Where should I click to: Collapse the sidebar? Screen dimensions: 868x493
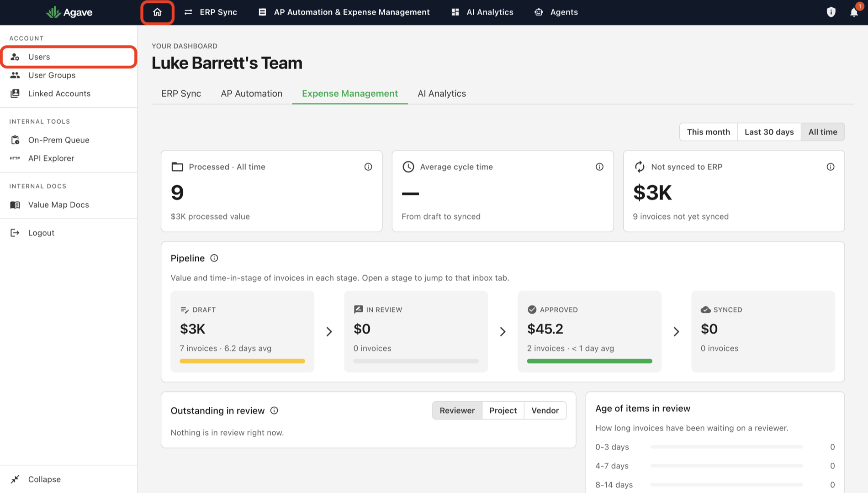36,479
